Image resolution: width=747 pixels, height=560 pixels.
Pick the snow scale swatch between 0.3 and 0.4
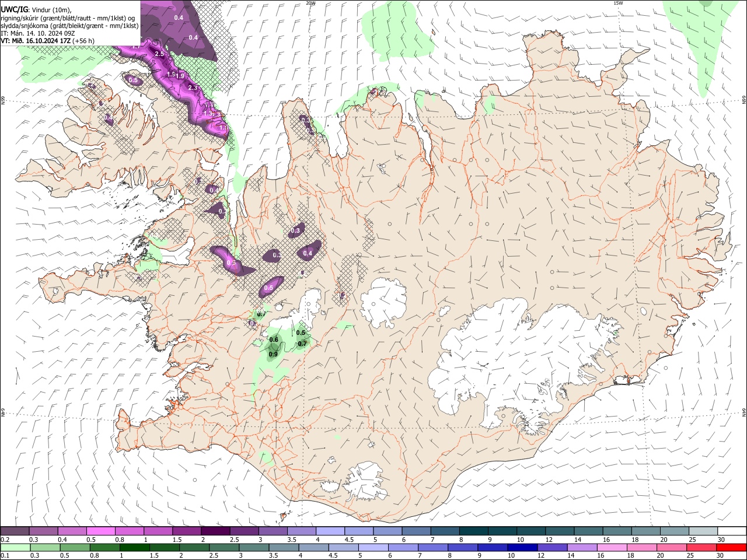point(43,531)
